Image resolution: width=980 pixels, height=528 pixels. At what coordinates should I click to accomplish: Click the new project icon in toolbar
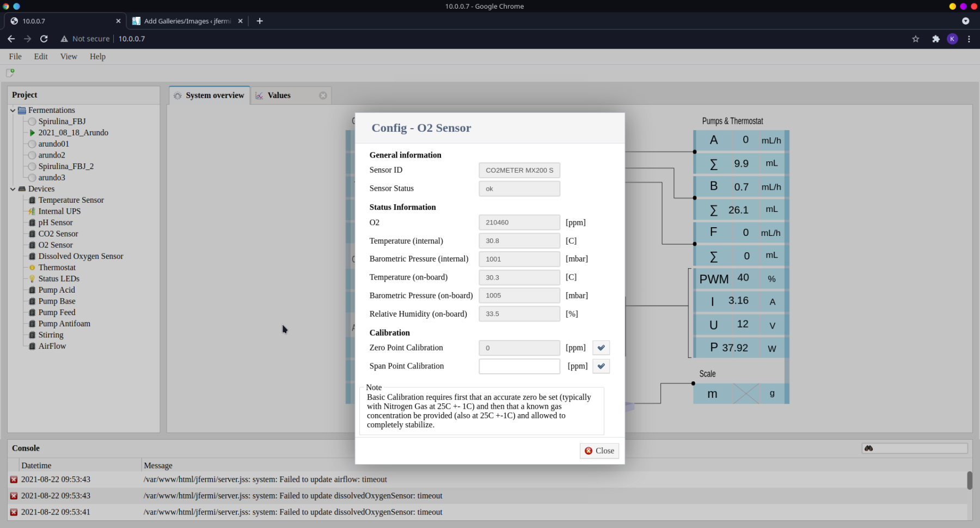point(10,72)
